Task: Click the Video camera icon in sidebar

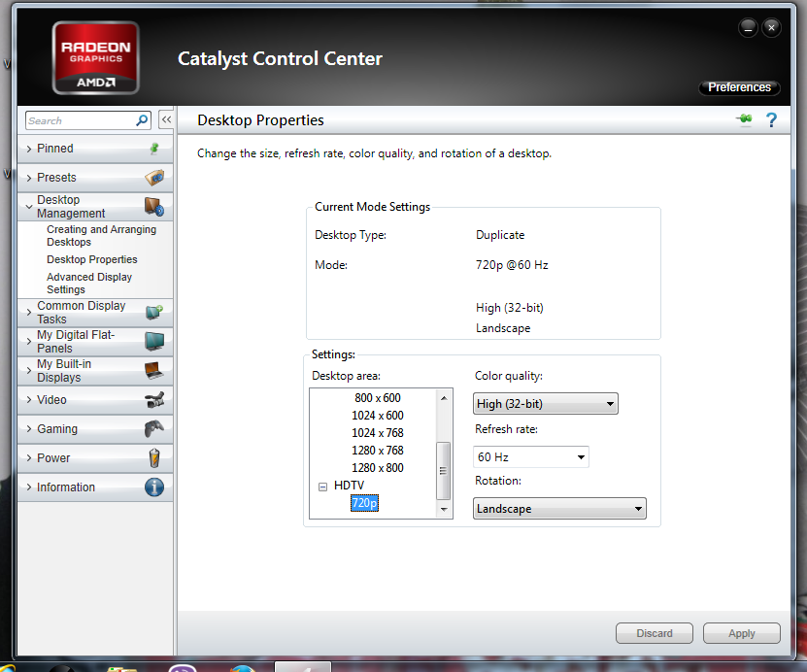Action: 153,400
